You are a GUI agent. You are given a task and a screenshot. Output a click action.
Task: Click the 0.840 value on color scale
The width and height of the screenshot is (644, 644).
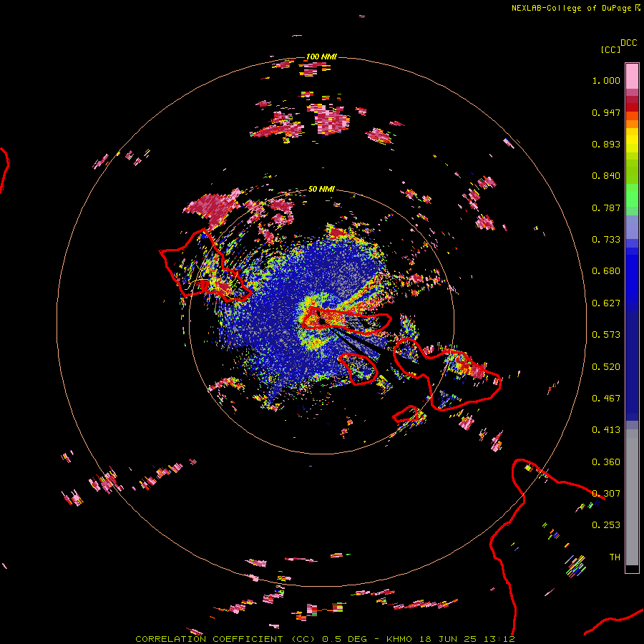pyautogui.click(x=606, y=176)
